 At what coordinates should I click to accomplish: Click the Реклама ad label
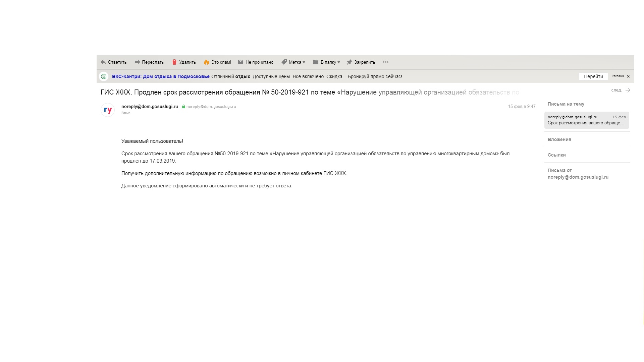618,76
